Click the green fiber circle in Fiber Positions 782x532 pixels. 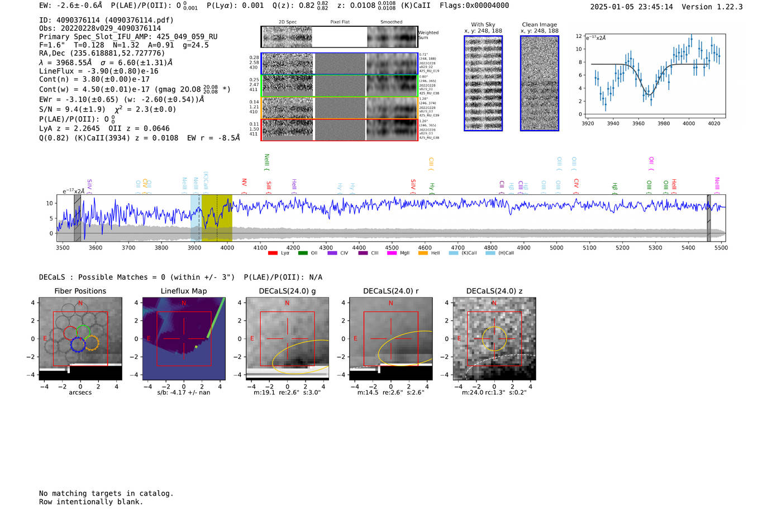point(83,331)
